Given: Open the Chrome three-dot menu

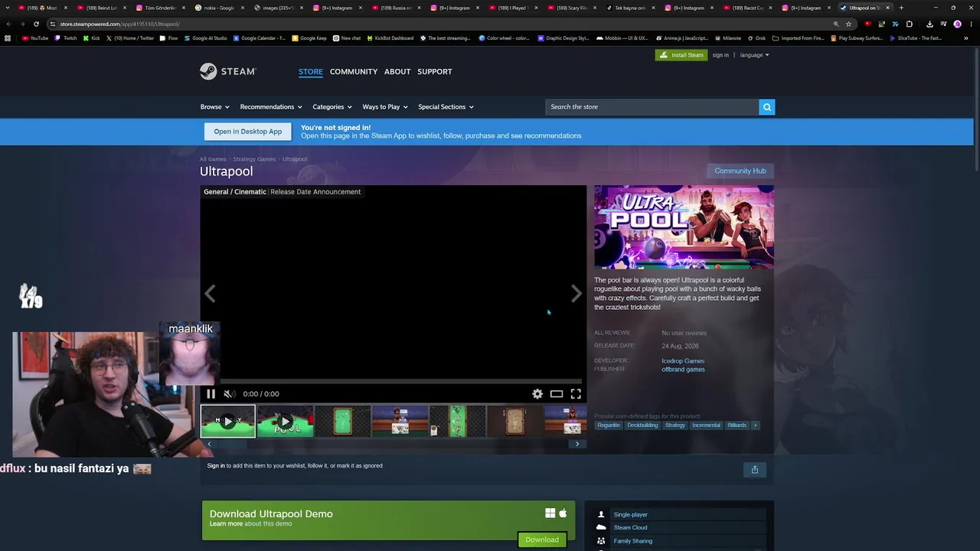Looking at the screenshot, I should pyautogui.click(x=971, y=24).
